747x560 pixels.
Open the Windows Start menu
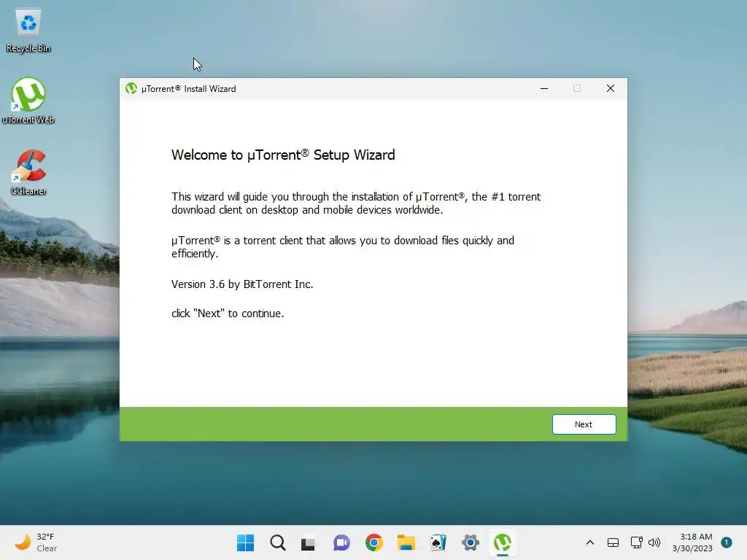(245, 542)
